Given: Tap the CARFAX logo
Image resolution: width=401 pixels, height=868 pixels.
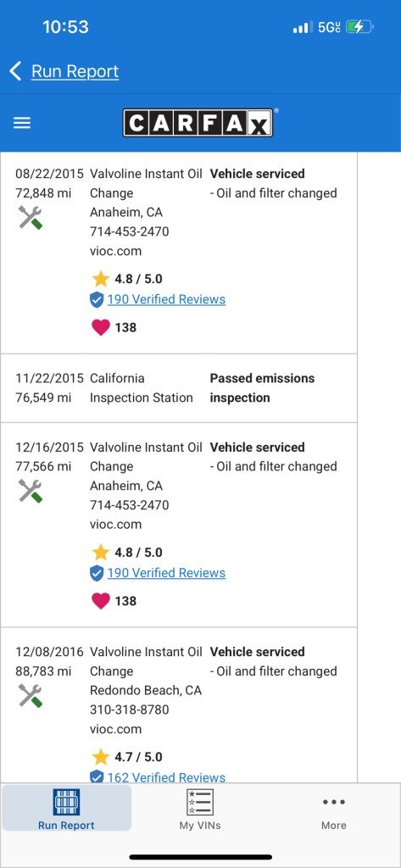Looking at the screenshot, I should 198,122.
